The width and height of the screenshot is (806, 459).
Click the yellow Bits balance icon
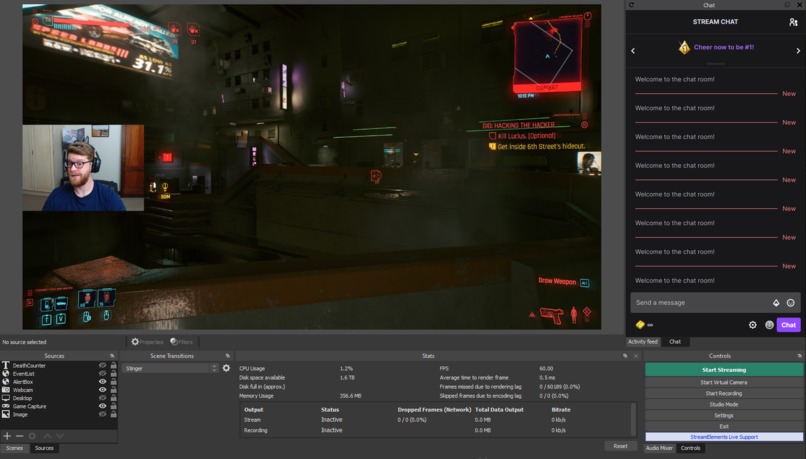pos(640,325)
